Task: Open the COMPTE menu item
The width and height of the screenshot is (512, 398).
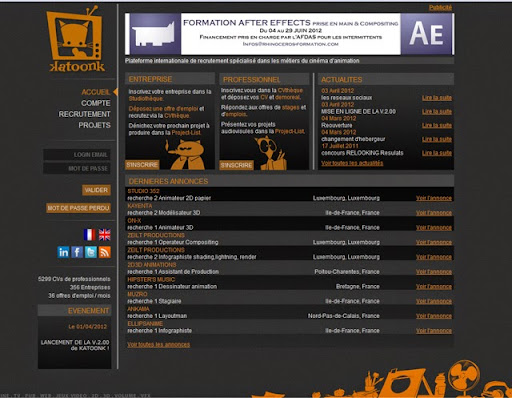Action: click(96, 103)
